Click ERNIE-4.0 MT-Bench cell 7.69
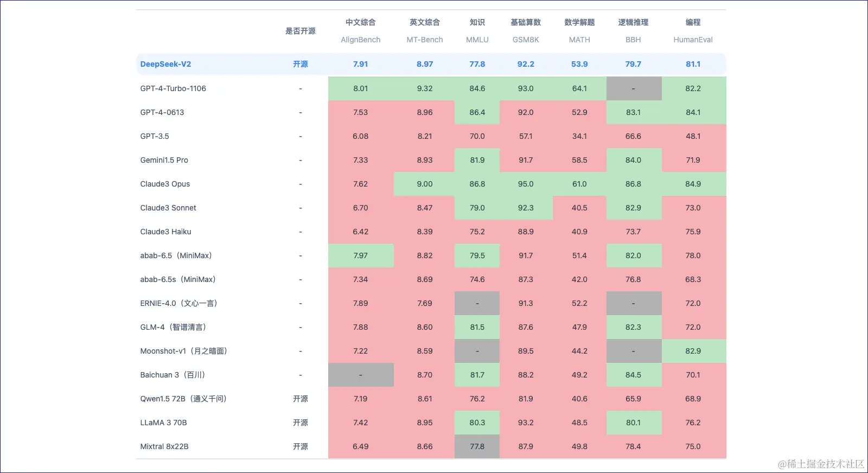Viewport: 868px width, 473px height. (x=424, y=303)
